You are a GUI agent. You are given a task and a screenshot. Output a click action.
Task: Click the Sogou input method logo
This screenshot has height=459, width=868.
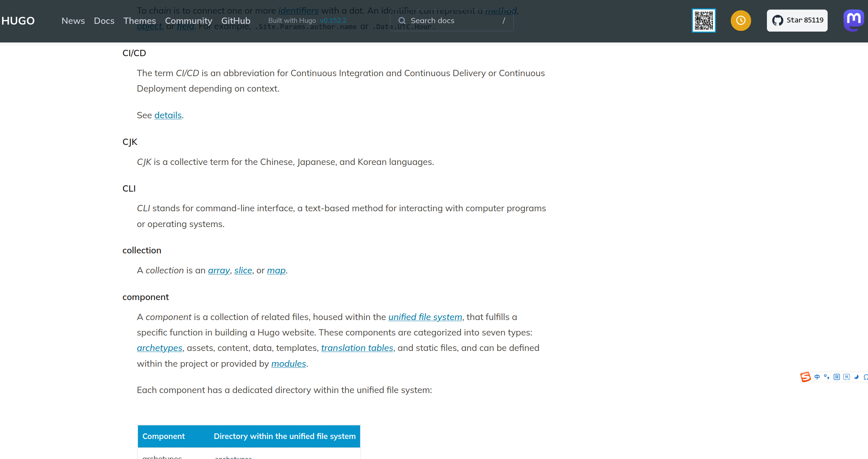click(x=806, y=377)
